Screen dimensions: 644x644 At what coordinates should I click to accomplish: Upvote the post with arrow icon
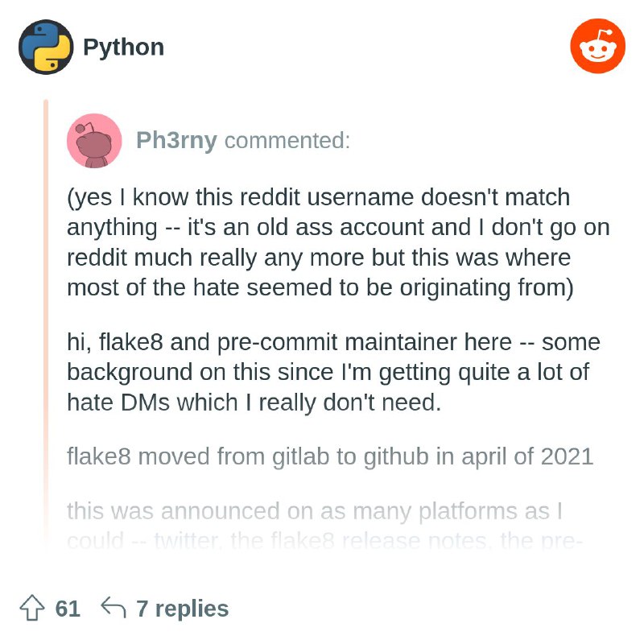[x=32, y=608]
